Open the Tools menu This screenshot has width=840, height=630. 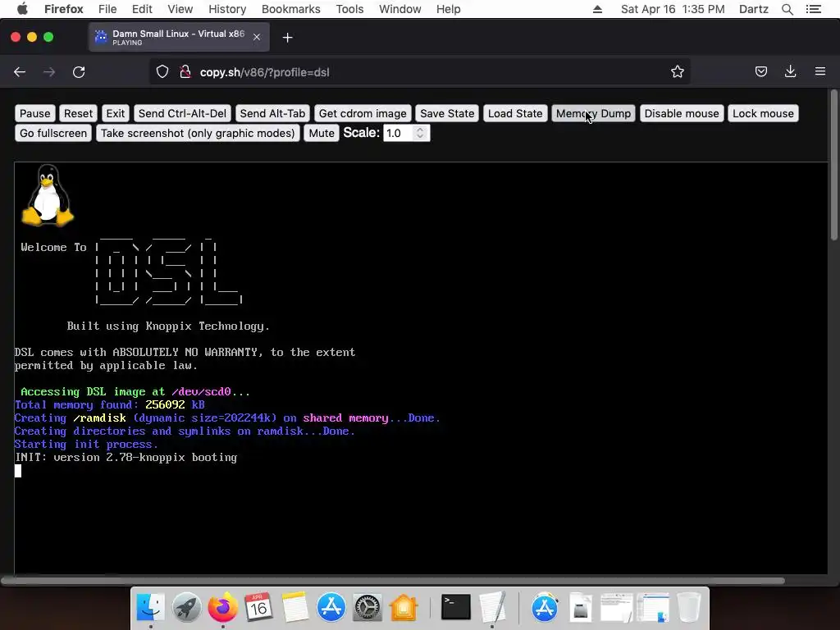pos(349,9)
